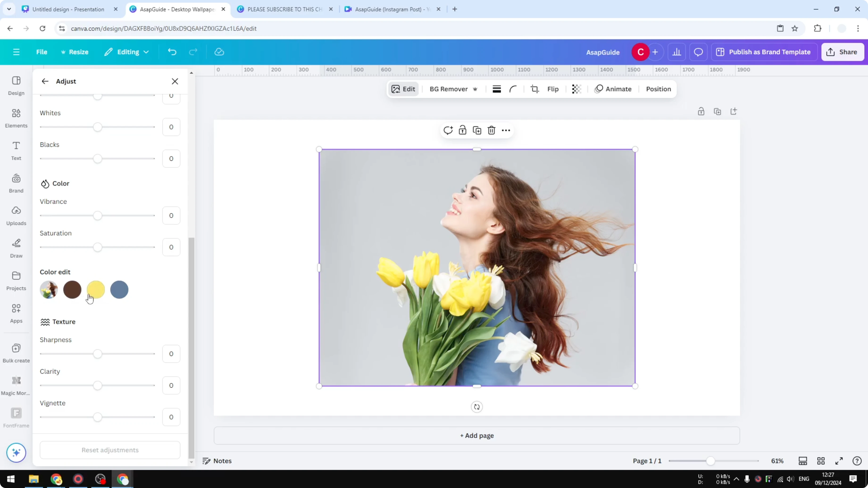Screen dimensions: 868x488
Task: Expand the Editing mode dropdown
Action: pos(127,52)
